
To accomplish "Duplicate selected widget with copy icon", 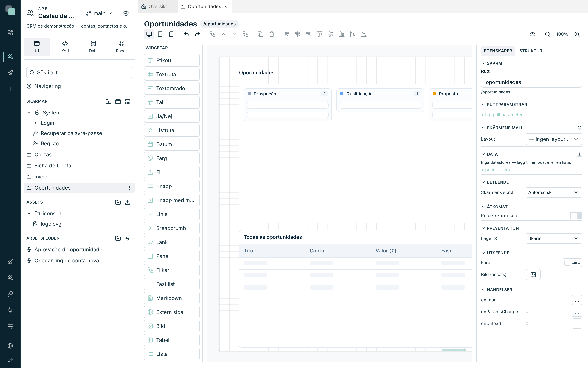I will pyautogui.click(x=261, y=34).
